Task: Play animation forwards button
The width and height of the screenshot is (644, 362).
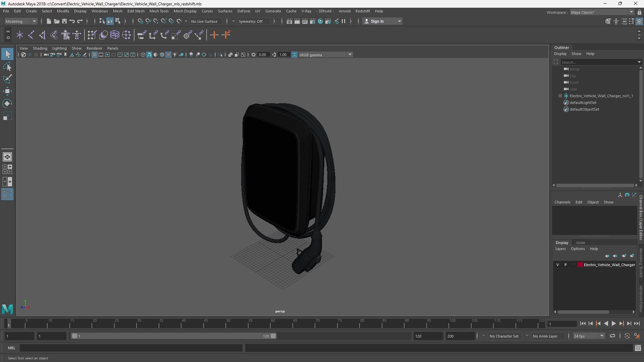Action: click(613, 323)
